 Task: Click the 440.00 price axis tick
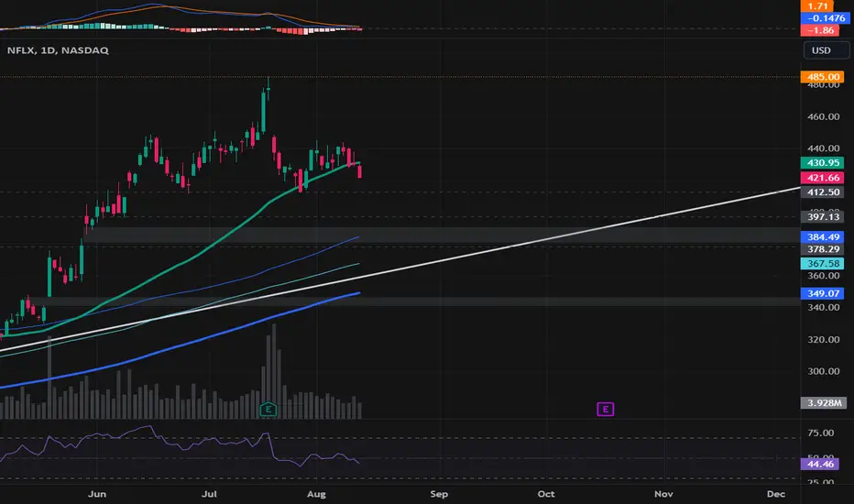pyautogui.click(x=823, y=148)
